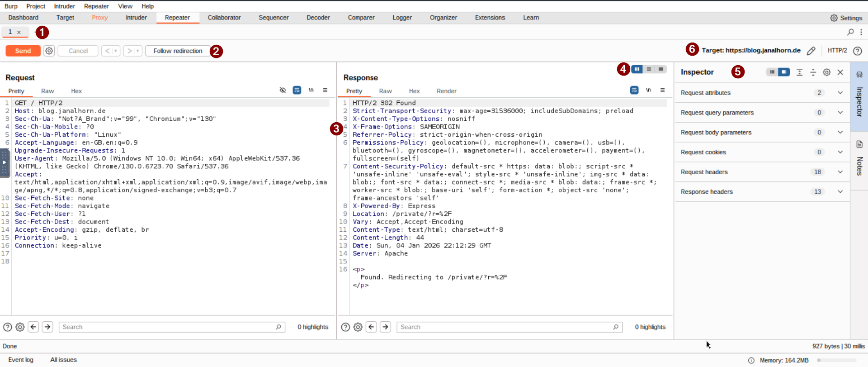Screen dimensions: 868x367
Task: Open the history back dropdown arrow
Action: 116,51
